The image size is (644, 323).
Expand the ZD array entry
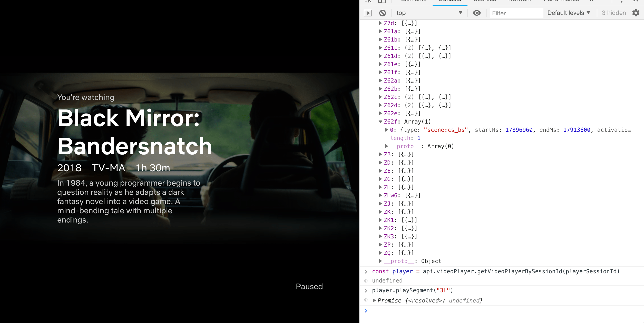(x=380, y=163)
